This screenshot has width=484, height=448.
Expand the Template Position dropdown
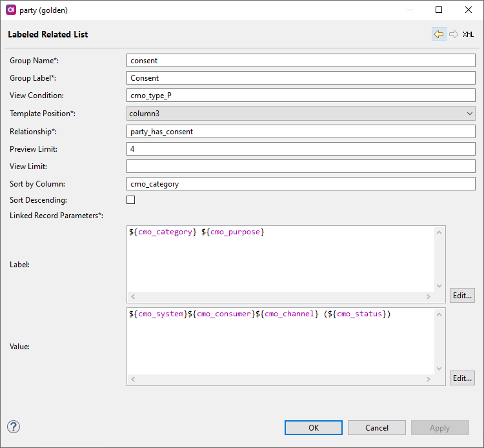[x=301, y=114]
